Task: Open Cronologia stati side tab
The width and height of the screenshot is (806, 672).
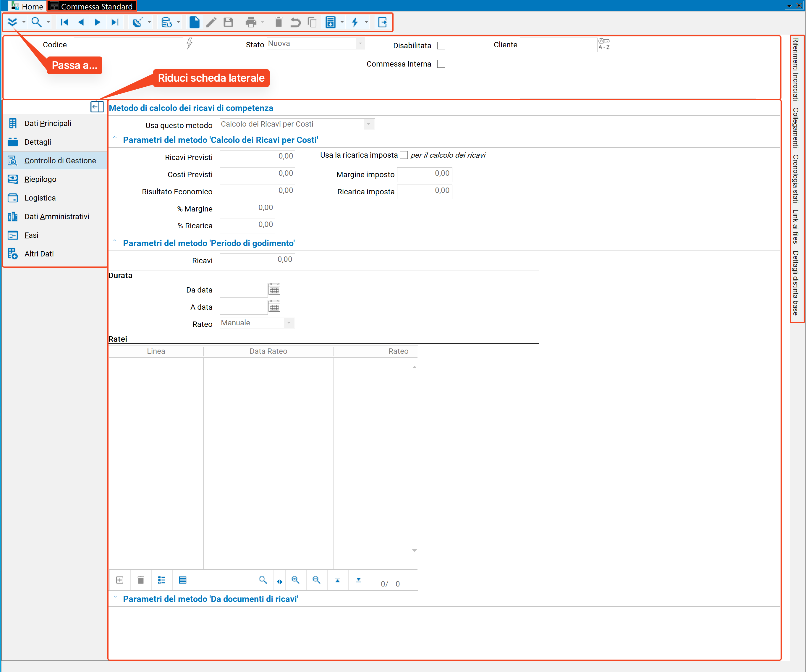Action: click(x=796, y=179)
